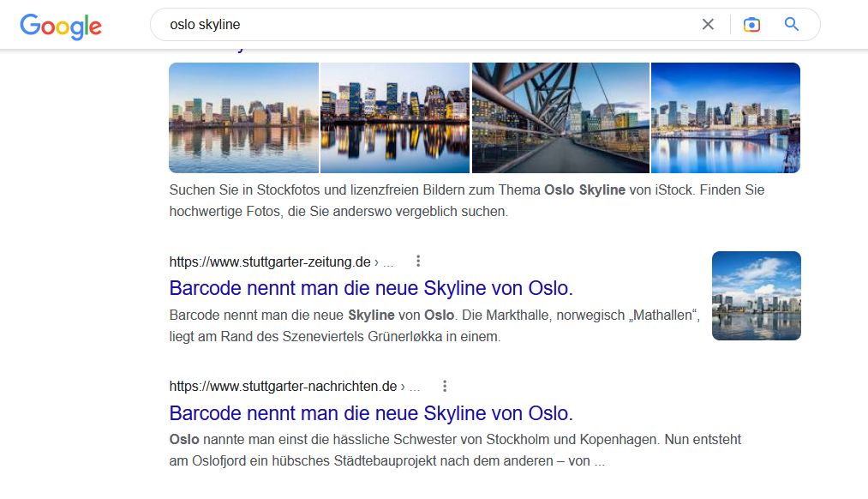Click the snippet about "hässliche Schwester von Stockholm"
Screen dimensions: 868x499
click(x=455, y=450)
